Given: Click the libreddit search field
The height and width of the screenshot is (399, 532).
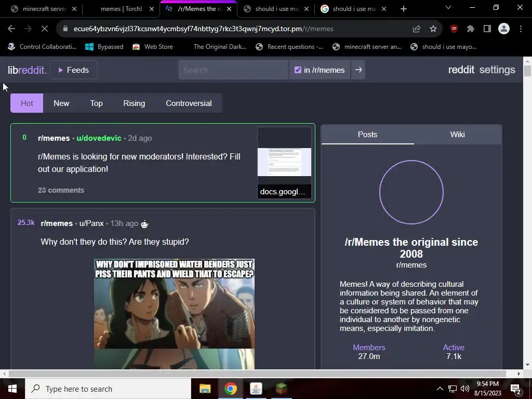Looking at the screenshot, I should [233, 70].
